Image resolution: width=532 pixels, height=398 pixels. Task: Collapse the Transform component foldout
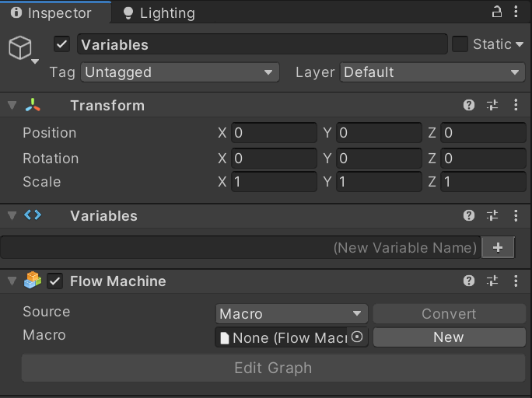click(x=12, y=105)
